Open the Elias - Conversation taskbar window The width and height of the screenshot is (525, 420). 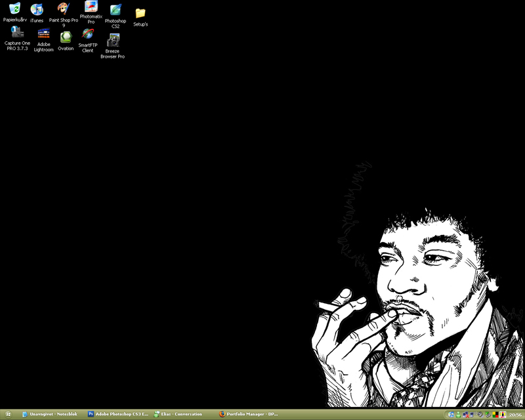point(178,414)
